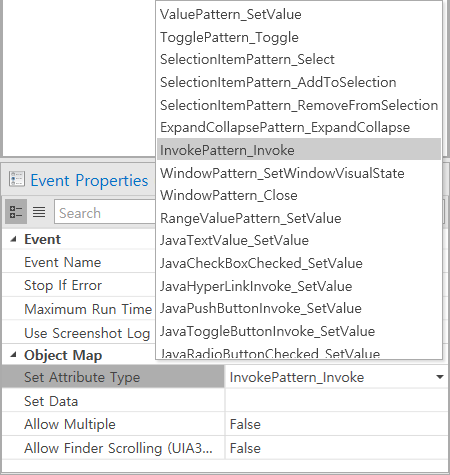Click the Event Properties panel icon
The image size is (450, 475).
[17, 179]
